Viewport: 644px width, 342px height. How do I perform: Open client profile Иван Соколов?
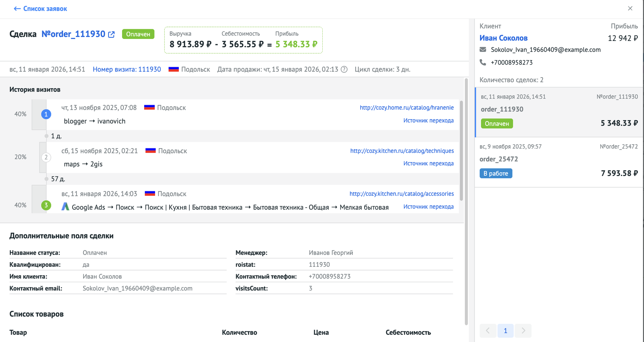pyautogui.click(x=503, y=38)
